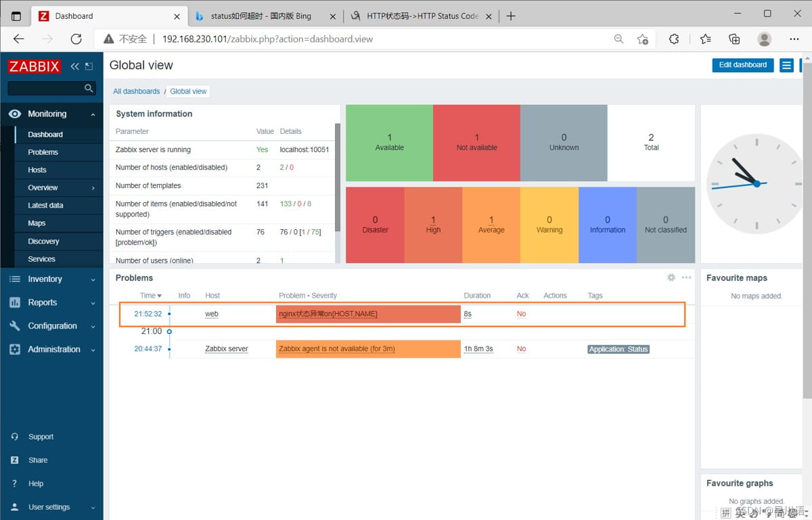Screen dimensions: 812x520
Task: Click the Reports bar chart icon
Action: pyautogui.click(x=15, y=303)
